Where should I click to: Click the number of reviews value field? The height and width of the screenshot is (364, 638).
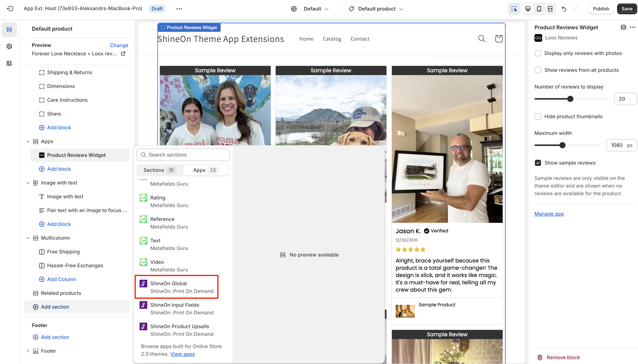625,99
